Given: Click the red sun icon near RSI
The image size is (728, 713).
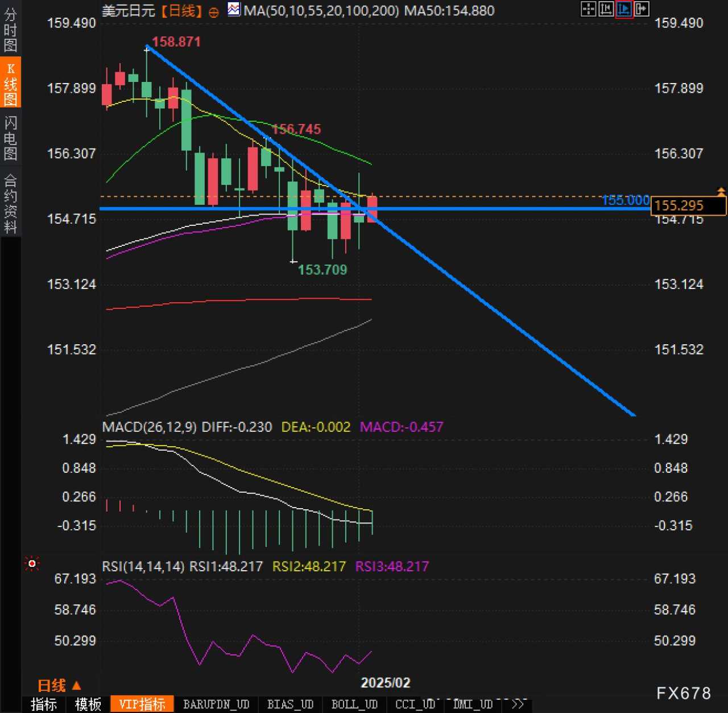Looking at the screenshot, I should (32, 564).
